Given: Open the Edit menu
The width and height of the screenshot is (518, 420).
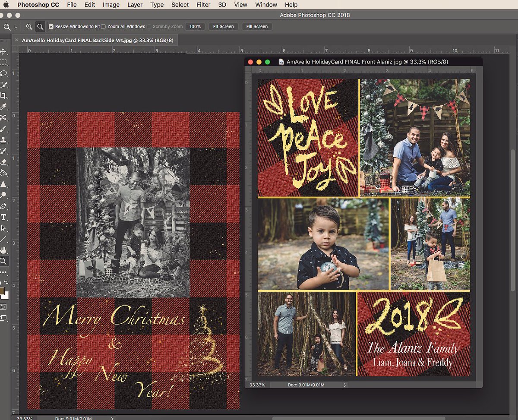Looking at the screenshot, I should (x=90, y=5).
